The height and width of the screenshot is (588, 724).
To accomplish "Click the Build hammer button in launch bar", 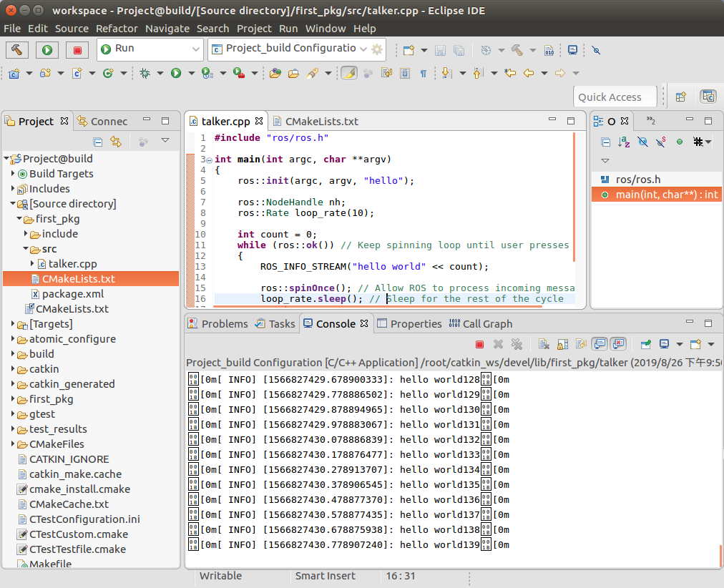I will tap(17, 49).
